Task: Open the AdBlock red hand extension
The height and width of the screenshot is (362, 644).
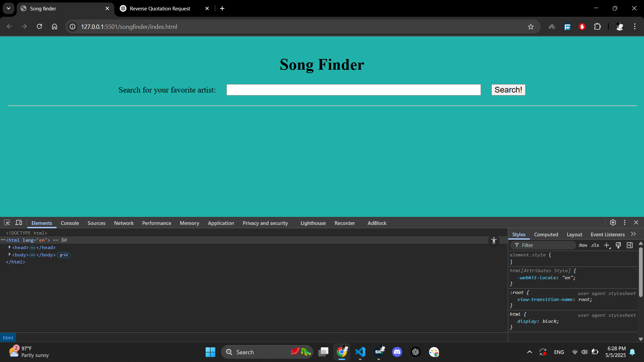Action: [x=582, y=27]
